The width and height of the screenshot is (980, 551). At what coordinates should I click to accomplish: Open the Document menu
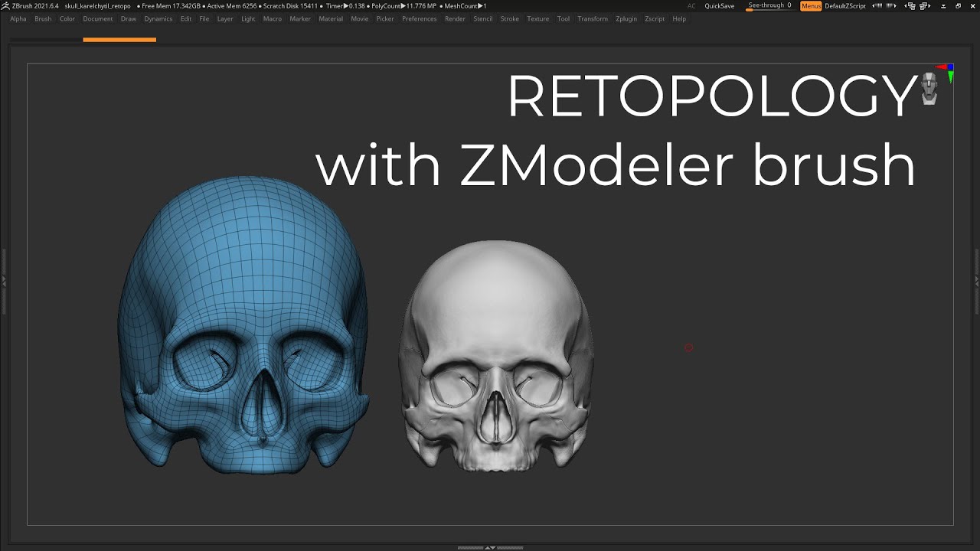tap(98, 18)
